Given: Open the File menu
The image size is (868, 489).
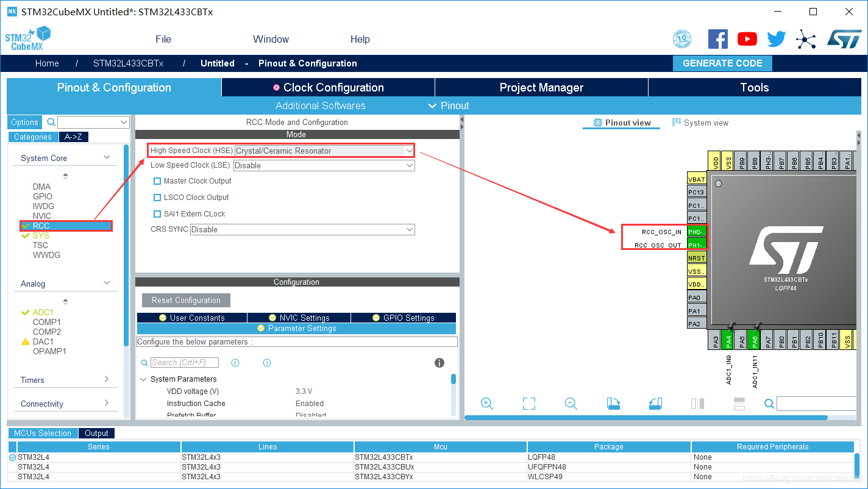Looking at the screenshot, I should tap(163, 39).
